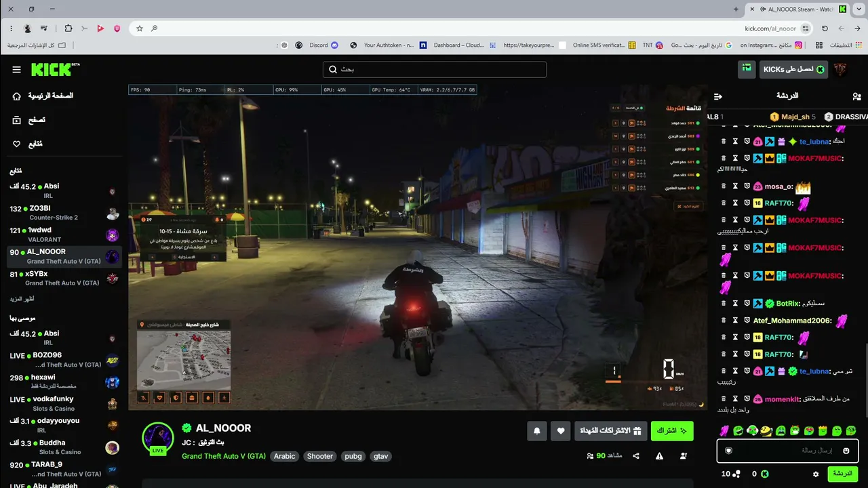This screenshot has width=868, height=488.
Task: Click the KICK logo in the header
Action: [x=55, y=69]
